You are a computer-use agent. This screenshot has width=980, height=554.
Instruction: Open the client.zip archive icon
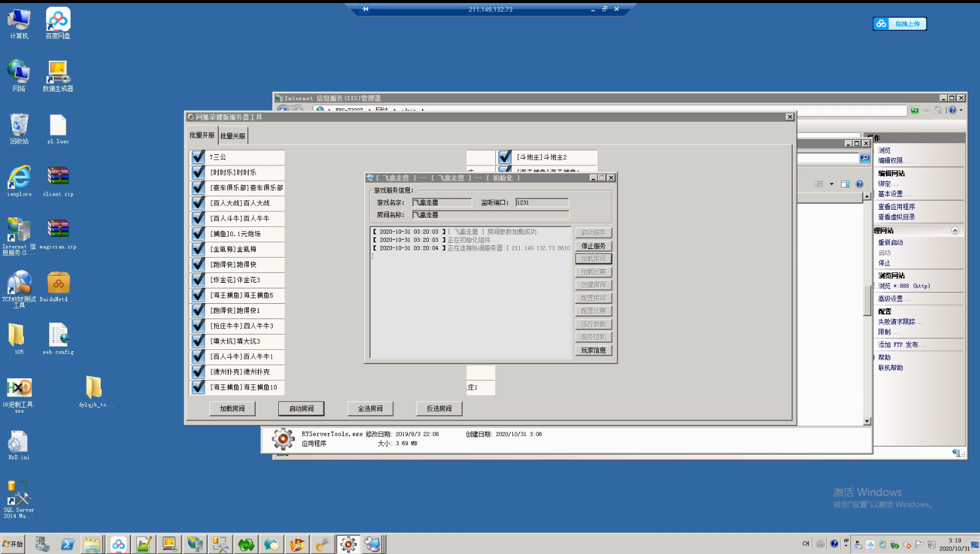coord(58,180)
